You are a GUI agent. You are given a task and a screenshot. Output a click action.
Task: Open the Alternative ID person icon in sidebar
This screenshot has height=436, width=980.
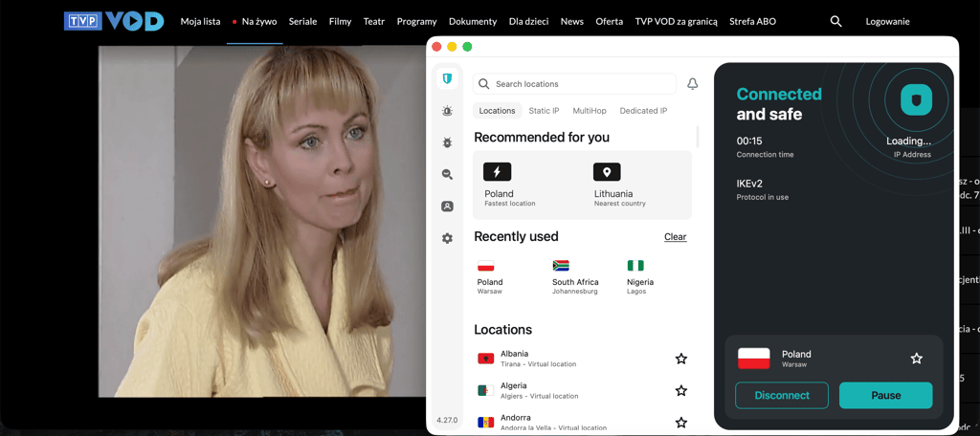(x=447, y=207)
